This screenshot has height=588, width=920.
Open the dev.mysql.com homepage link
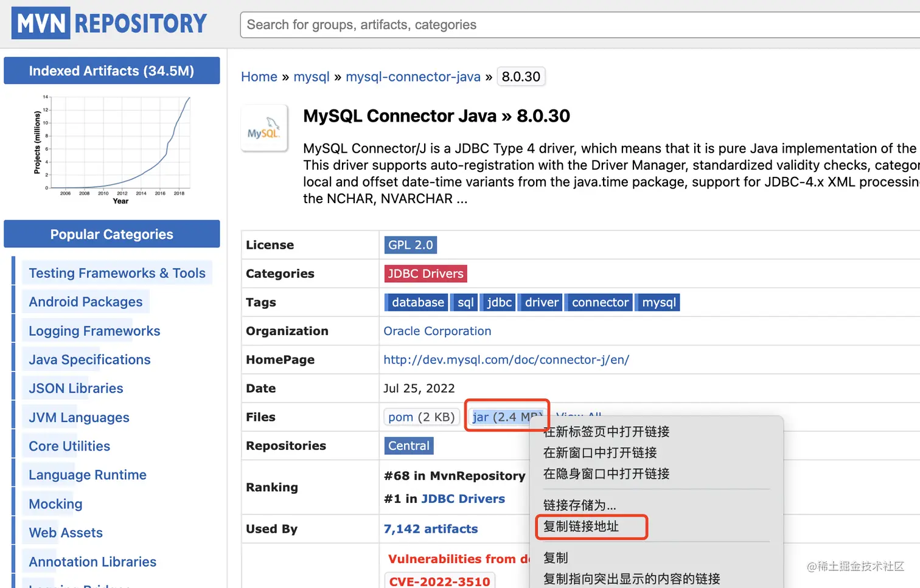click(x=506, y=359)
